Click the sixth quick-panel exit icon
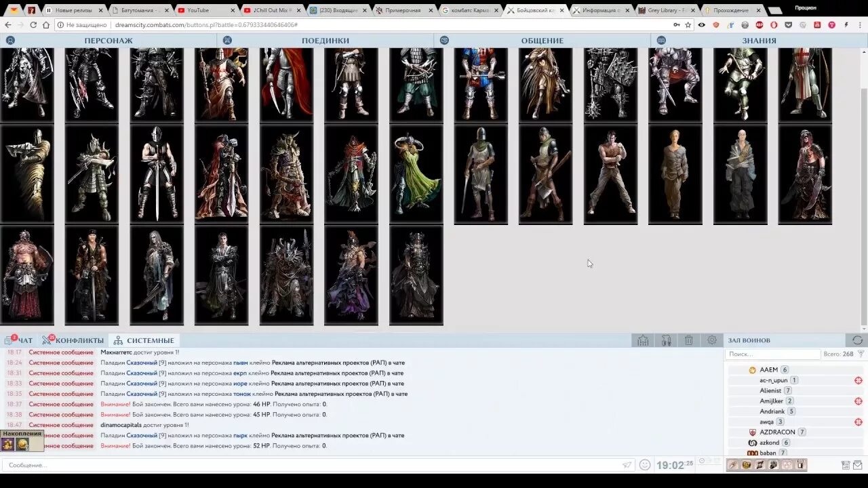868x488 pixels. coord(801,465)
